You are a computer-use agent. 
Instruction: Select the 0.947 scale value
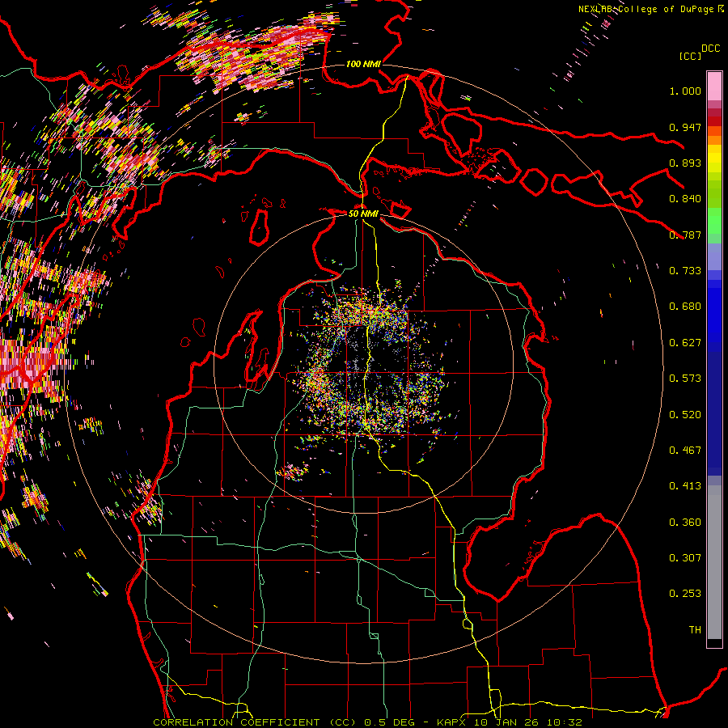coord(685,127)
